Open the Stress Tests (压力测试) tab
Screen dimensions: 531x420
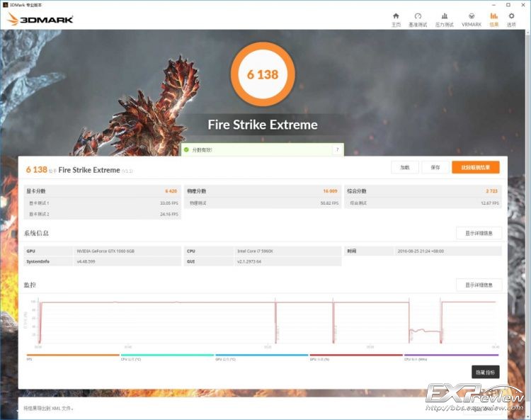tap(445, 20)
